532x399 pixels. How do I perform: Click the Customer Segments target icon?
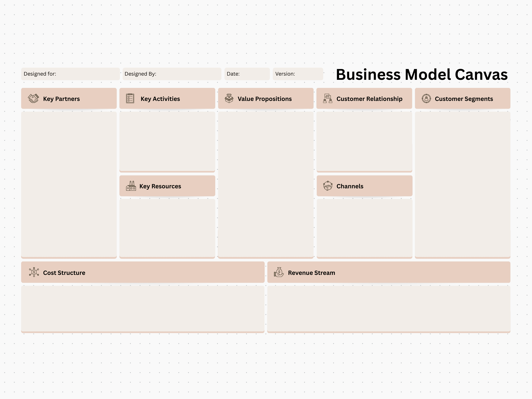click(426, 99)
